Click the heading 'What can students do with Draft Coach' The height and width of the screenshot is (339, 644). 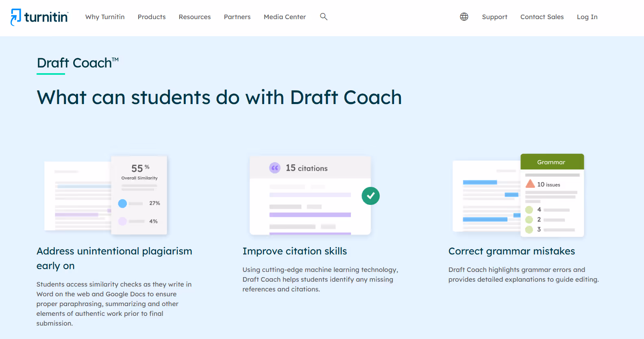tap(219, 98)
